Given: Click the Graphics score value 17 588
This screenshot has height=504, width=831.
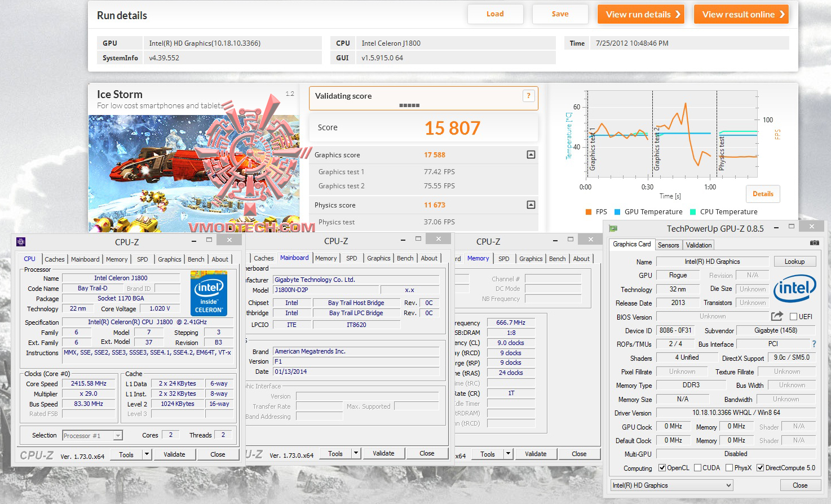Looking at the screenshot, I should pyautogui.click(x=435, y=154).
